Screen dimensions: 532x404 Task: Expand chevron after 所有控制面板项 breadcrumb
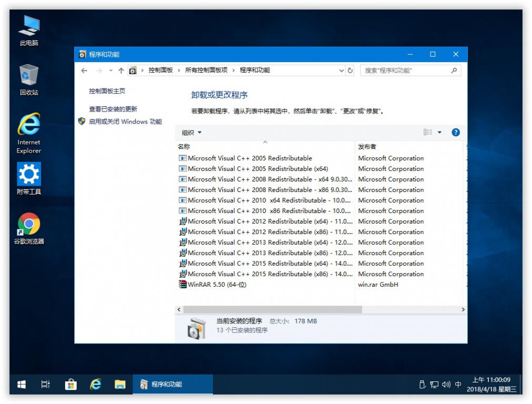pyautogui.click(x=233, y=70)
